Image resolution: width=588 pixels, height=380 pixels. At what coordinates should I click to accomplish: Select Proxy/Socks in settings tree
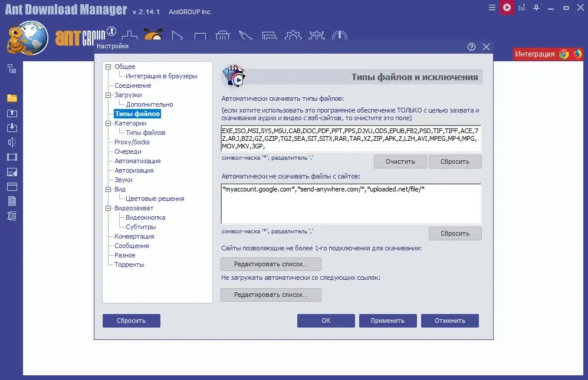(132, 142)
